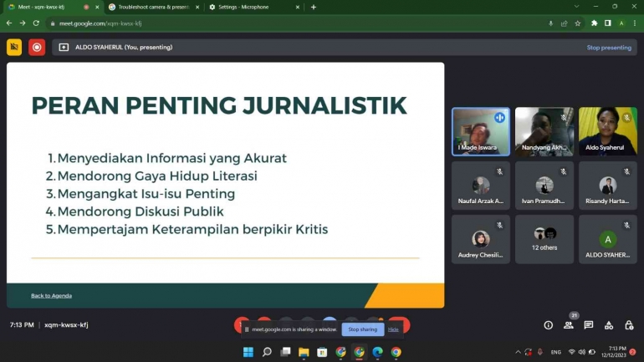Open a new browser tab

tap(314, 7)
